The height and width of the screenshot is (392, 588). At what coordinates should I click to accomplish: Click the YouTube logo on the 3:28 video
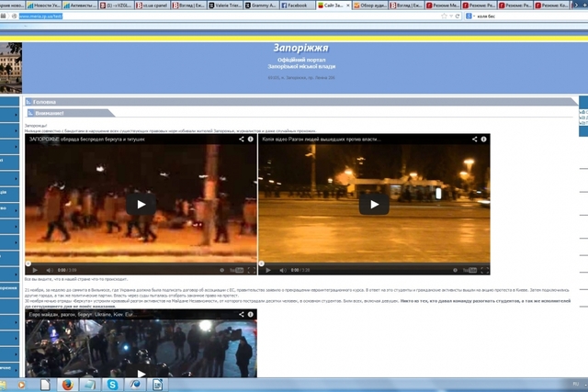(469, 270)
